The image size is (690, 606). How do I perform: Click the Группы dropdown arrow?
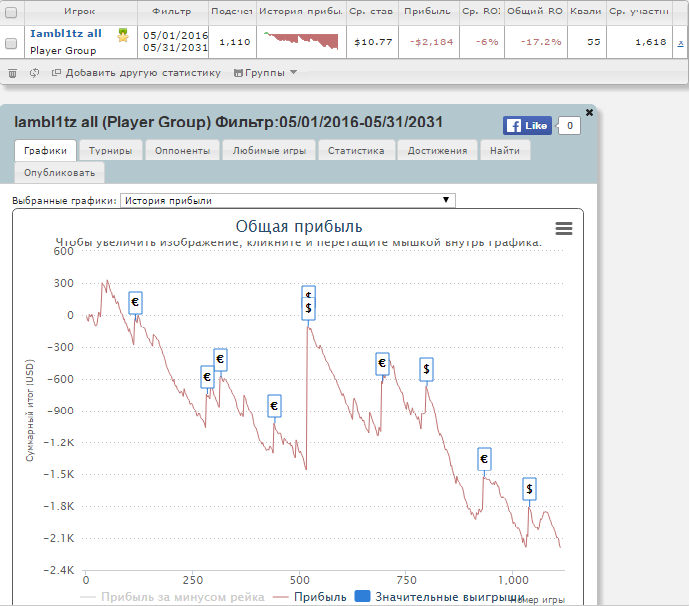point(294,73)
